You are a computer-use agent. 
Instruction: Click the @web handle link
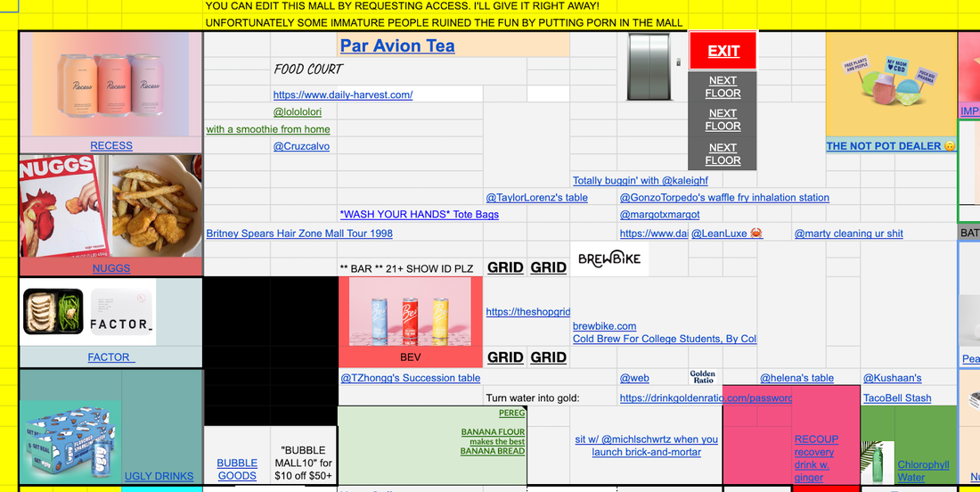tap(634, 378)
